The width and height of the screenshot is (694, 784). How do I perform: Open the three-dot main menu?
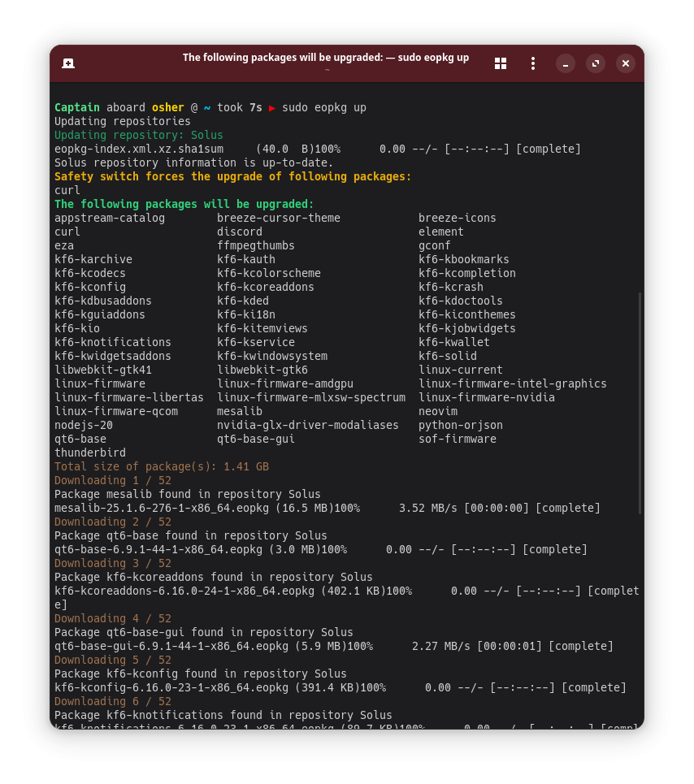point(533,63)
